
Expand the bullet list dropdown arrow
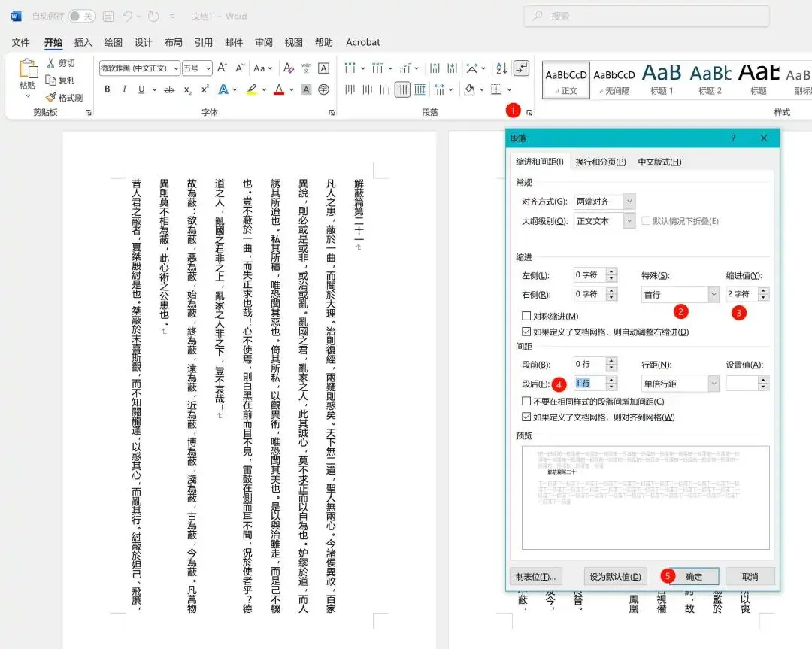pyautogui.click(x=362, y=68)
